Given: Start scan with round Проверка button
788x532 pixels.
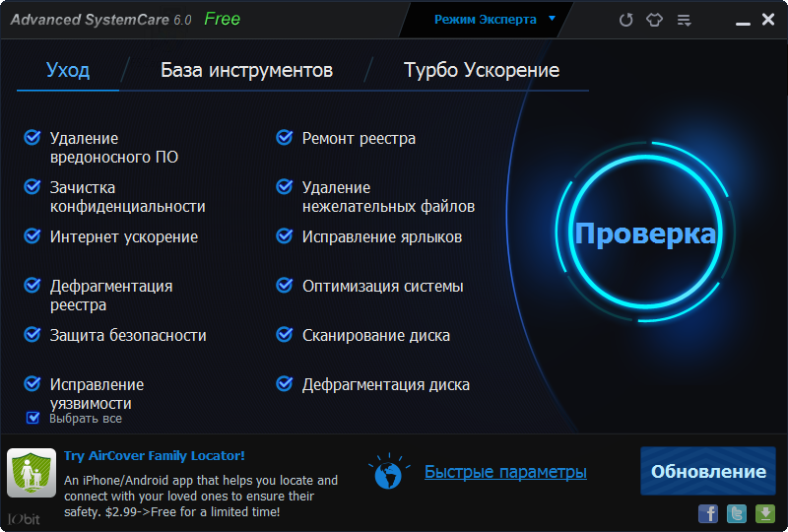Looking at the screenshot, I should click(646, 233).
